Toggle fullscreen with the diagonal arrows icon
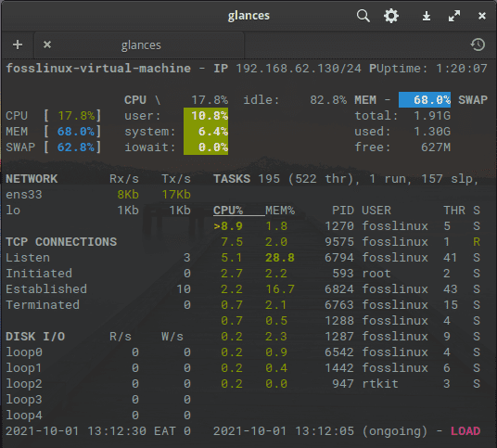This screenshot has width=497, height=448. pyautogui.click(x=454, y=16)
